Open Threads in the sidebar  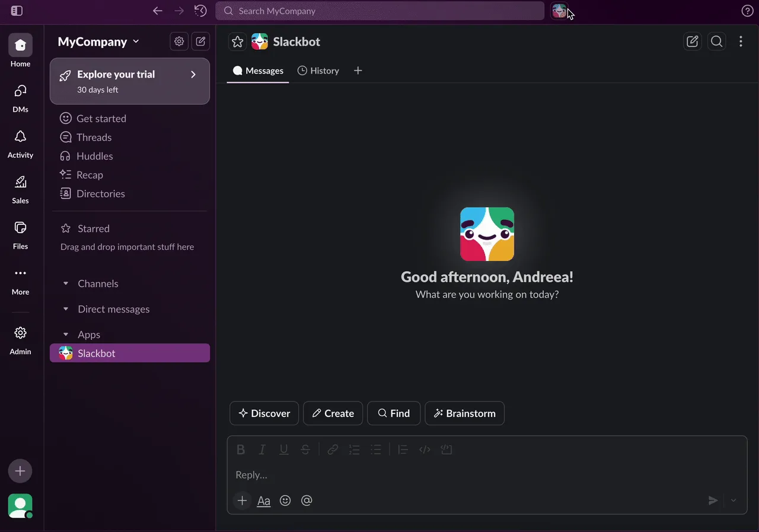tap(94, 137)
